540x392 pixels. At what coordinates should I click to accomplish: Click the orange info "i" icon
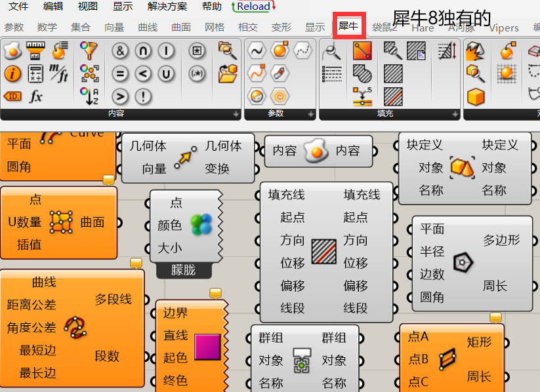coord(12,73)
